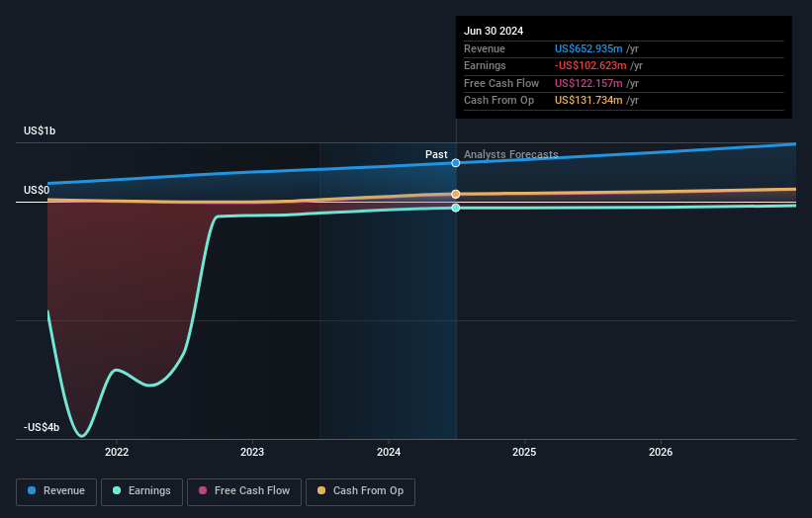
Task: Click the 2025 x-axis label
Action: tap(524, 452)
